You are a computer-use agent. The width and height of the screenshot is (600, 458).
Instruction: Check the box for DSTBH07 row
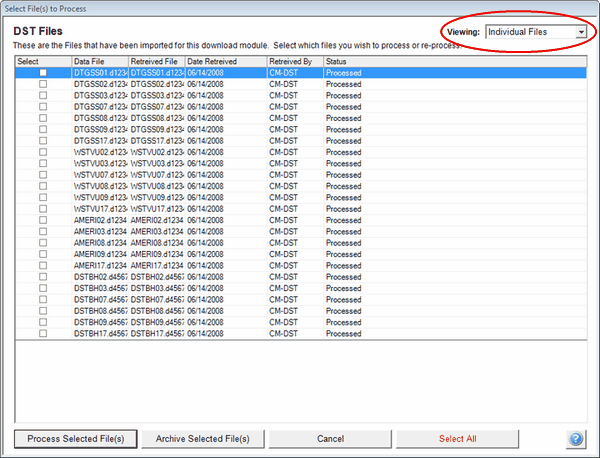(x=43, y=300)
